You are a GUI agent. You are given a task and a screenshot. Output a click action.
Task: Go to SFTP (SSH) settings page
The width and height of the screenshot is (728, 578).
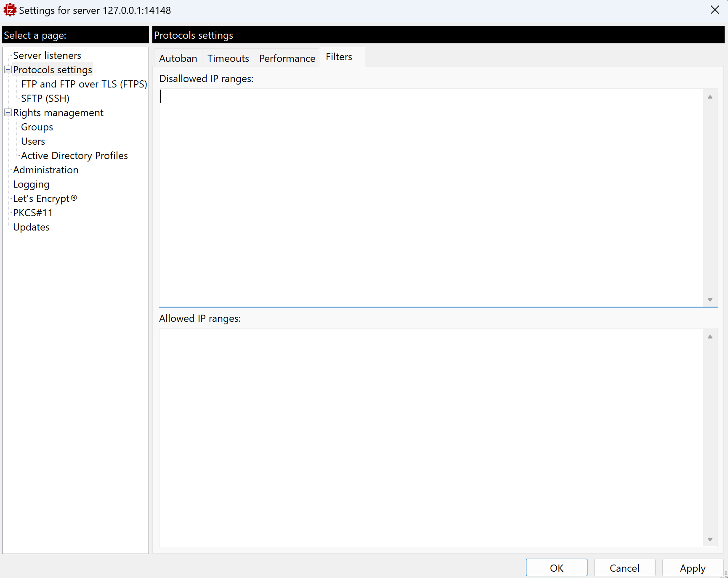[x=45, y=98]
